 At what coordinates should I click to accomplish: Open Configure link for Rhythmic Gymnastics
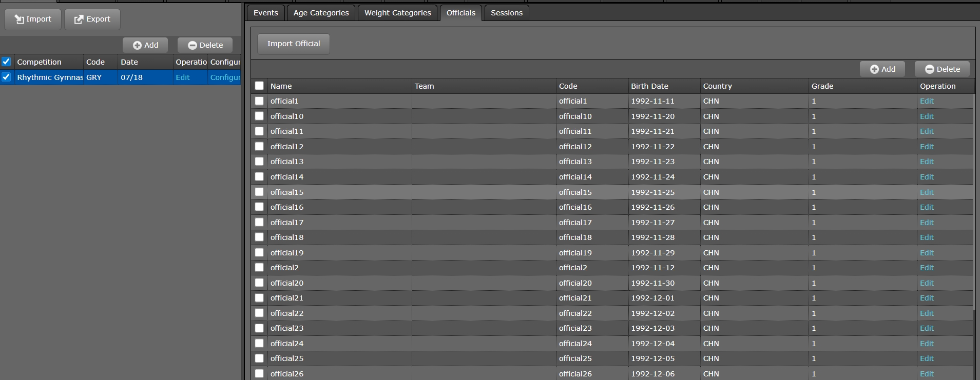[x=225, y=77]
